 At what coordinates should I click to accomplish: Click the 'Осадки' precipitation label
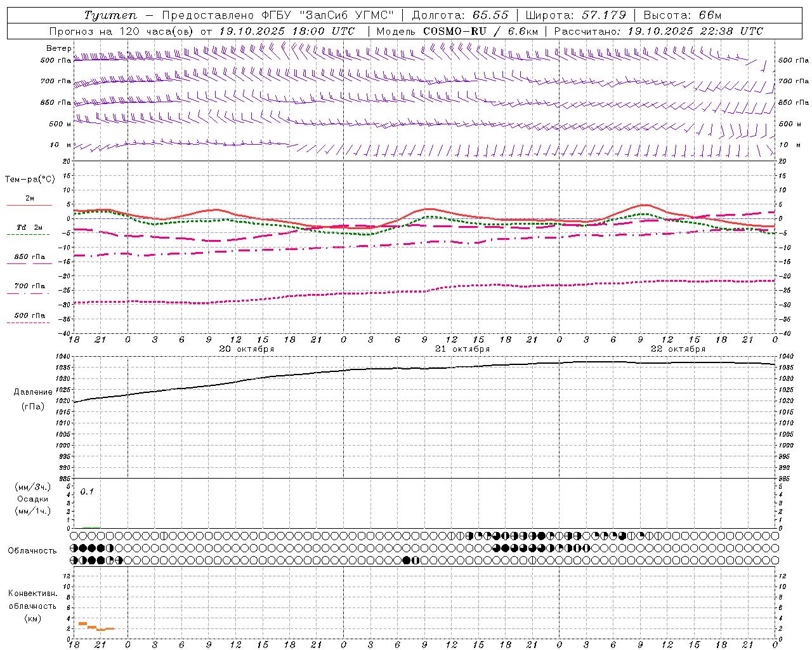33,499
